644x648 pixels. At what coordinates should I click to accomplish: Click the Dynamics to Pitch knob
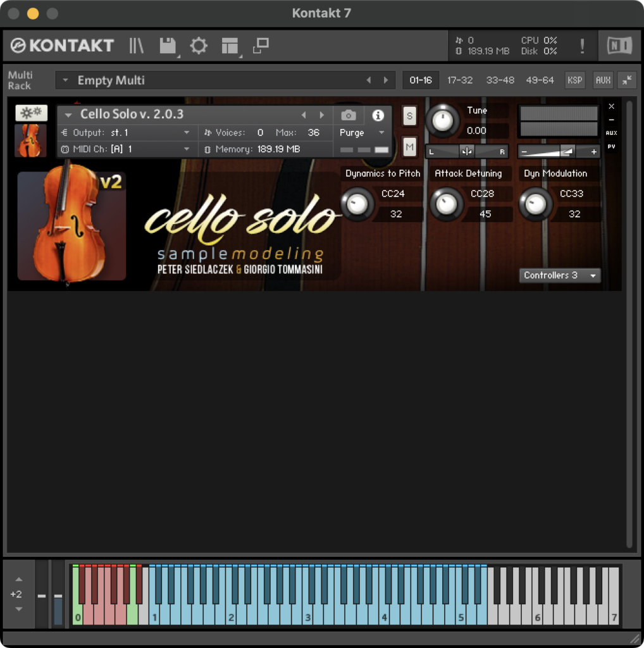[x=357, y=204]
